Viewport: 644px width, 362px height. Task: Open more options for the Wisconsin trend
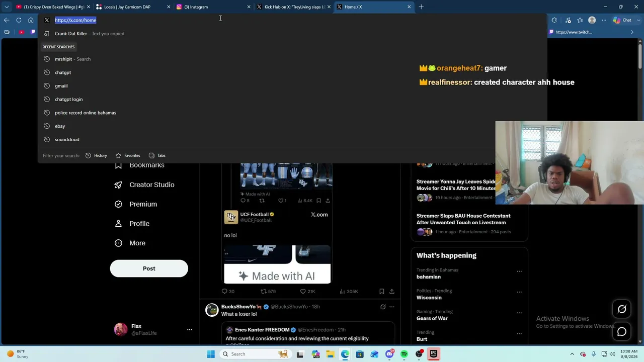click(x=519, y=292)
